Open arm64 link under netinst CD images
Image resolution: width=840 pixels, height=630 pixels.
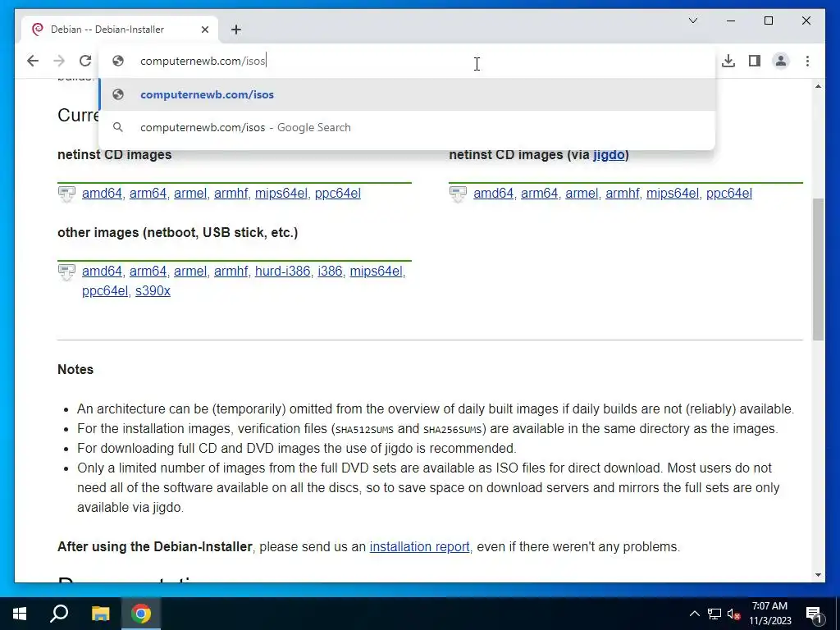pos(148,194)
